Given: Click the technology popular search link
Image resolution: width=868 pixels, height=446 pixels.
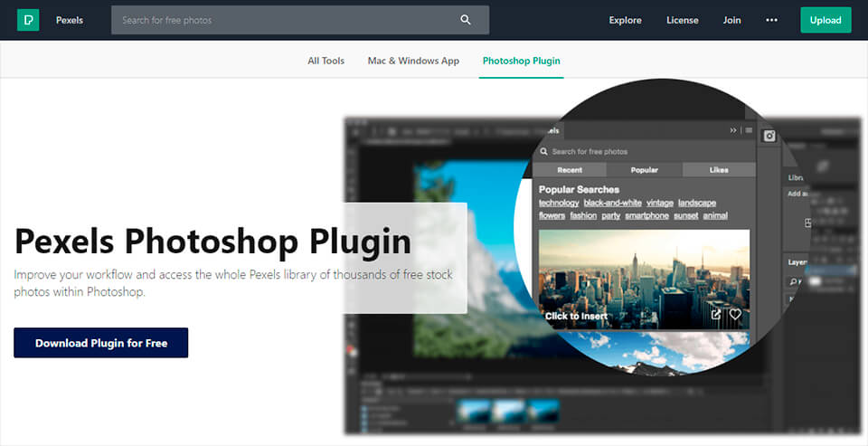Looking at the screenshot, I should (x=559, y=203).
